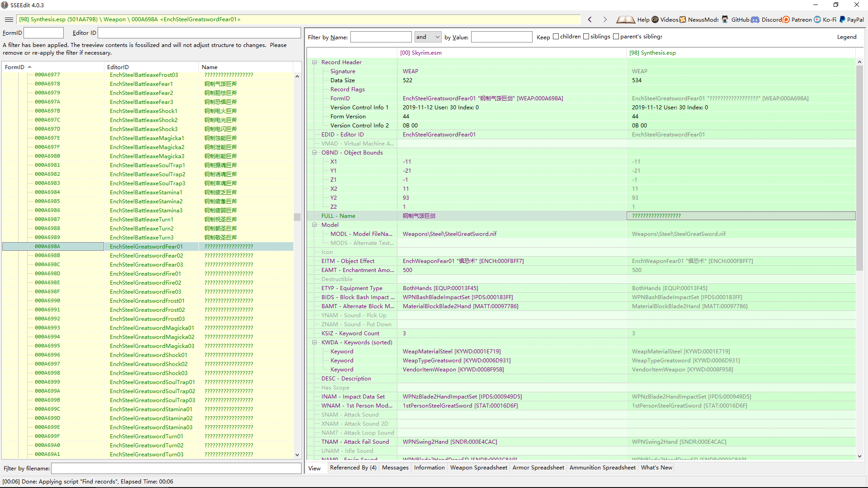Open the GitHub page for SSEEdit
The height and width of the screenshot is (488, 868).
click(x=740, y=19)
